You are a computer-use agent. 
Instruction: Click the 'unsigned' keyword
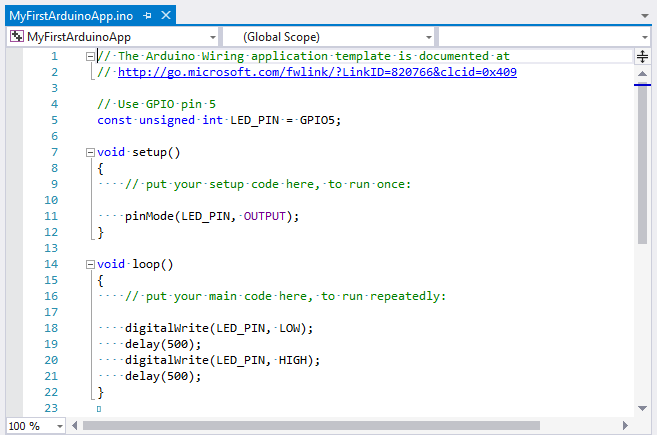pyautogui.click(x=167, y=121)
